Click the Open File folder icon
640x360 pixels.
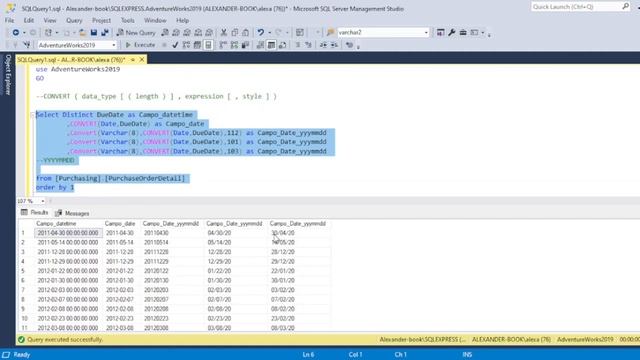pyautogui.click(x=82, y=32)
